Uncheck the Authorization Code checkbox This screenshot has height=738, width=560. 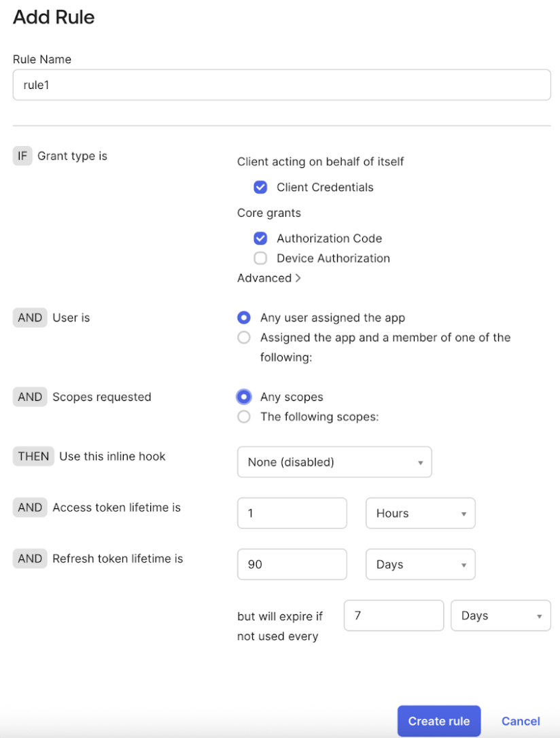tap(260, 239)
